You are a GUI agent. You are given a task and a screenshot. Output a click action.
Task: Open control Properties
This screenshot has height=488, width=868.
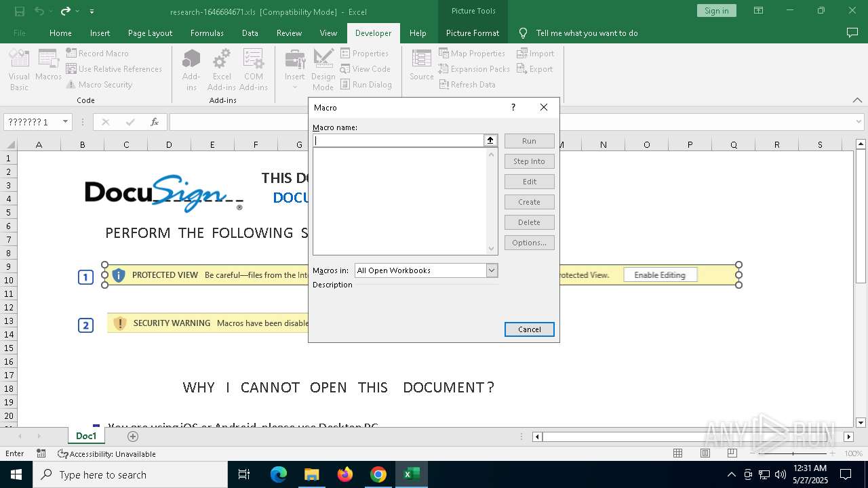[x=364, y=54]
